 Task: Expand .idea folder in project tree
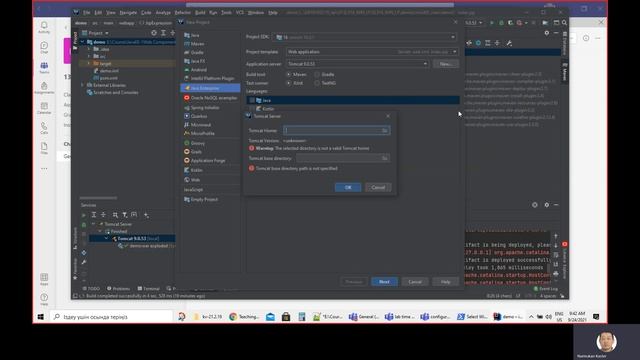[89, 49]
